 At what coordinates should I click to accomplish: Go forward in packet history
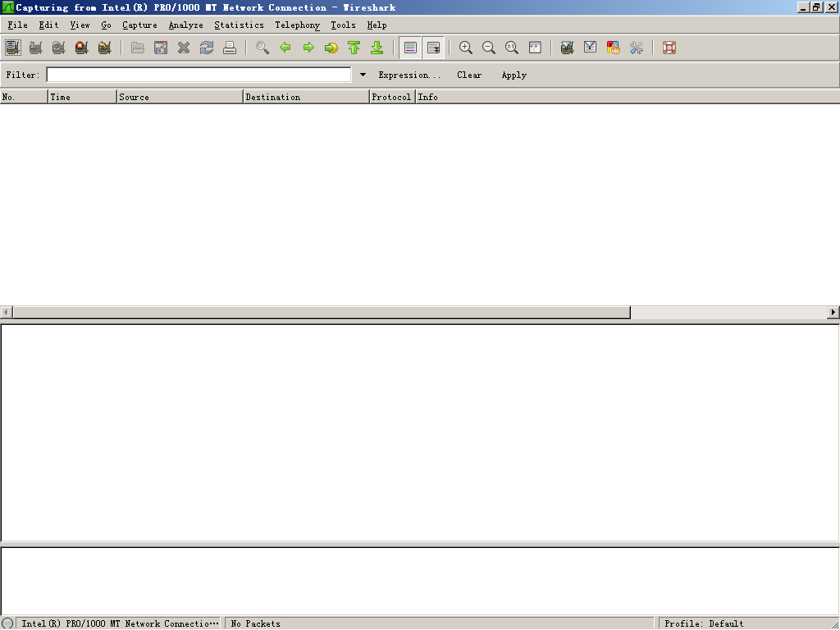308,48
